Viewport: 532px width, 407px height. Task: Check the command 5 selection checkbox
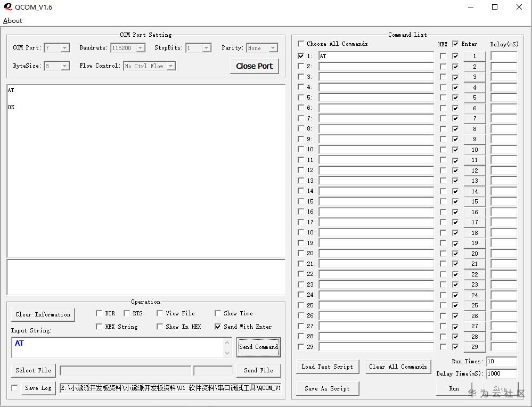tap(300, 97)
